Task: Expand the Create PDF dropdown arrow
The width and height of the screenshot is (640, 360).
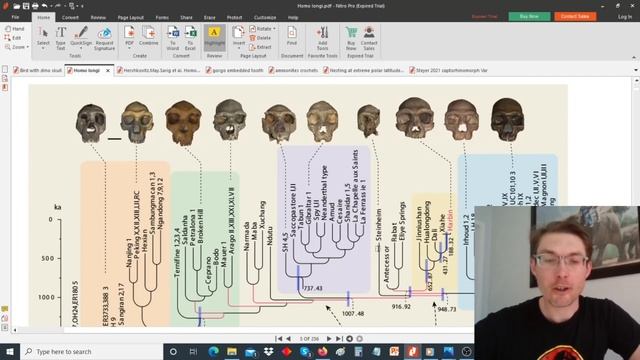Action: click(129, 49)
